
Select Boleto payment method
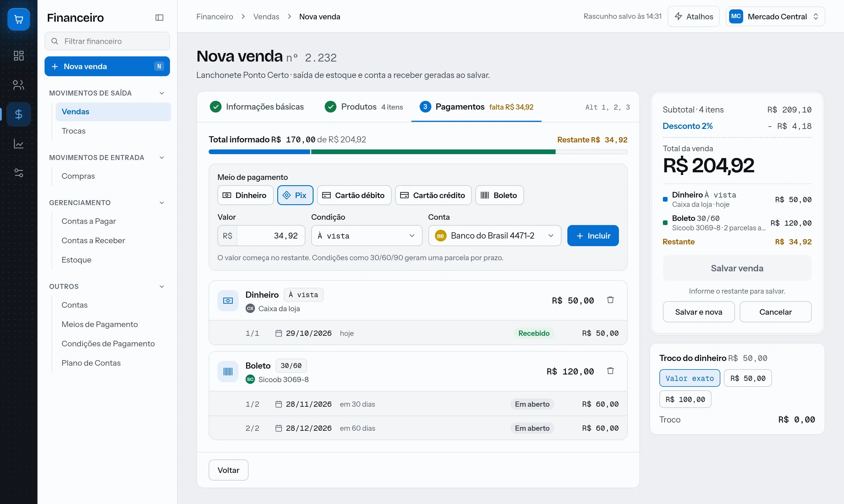(x=499, y=195)
